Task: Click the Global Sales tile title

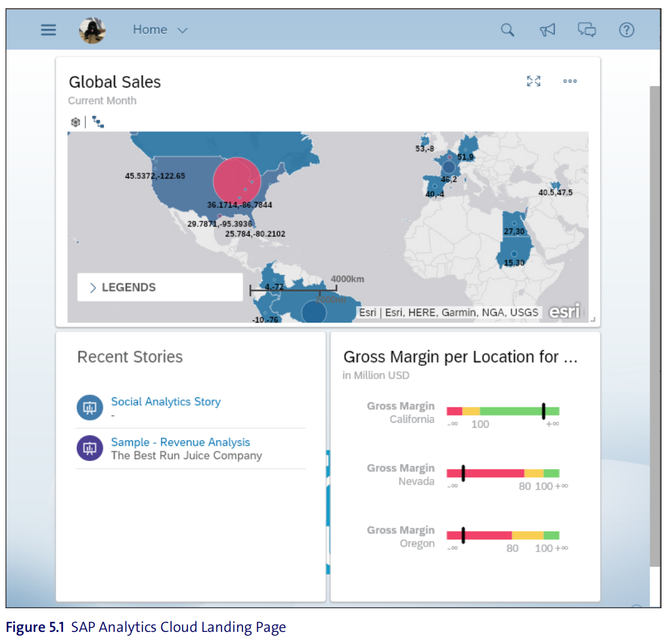Action: (115, 82)
